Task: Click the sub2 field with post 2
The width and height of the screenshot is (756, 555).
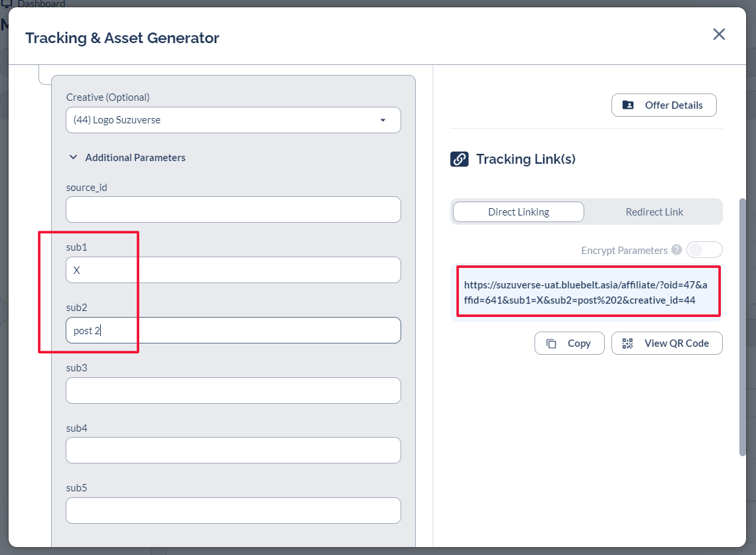Action: tap(233, 330)
